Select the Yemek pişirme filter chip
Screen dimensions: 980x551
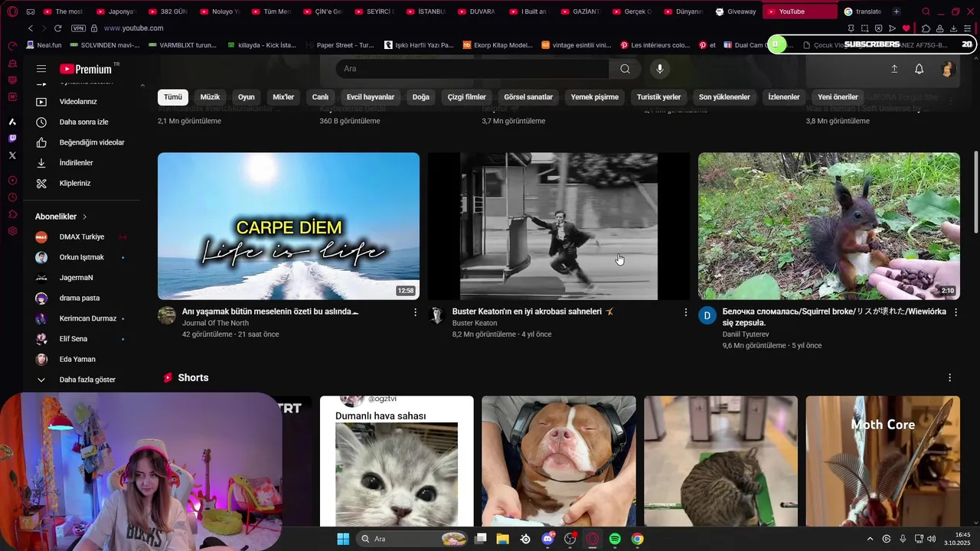pos(595,97)
